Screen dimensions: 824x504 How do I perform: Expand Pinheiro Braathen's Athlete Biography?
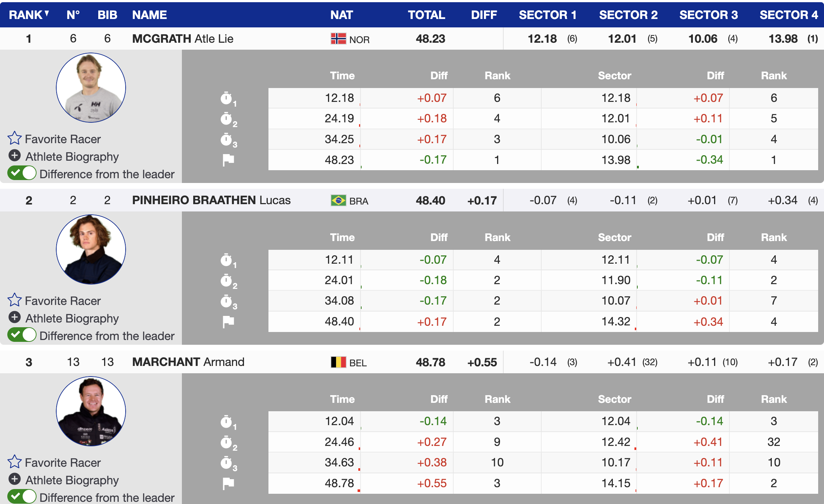[x=15, y=318]
